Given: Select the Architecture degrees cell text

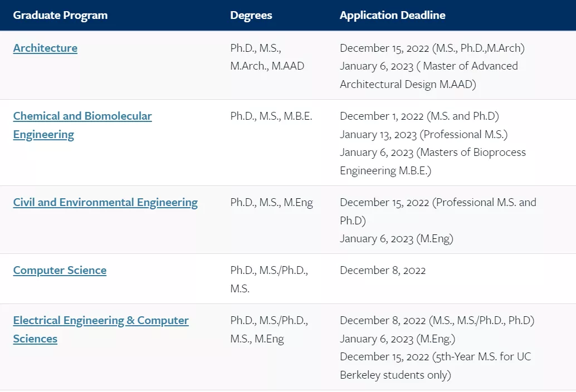Looking at the screenshot, I should [x=267, y=57].
